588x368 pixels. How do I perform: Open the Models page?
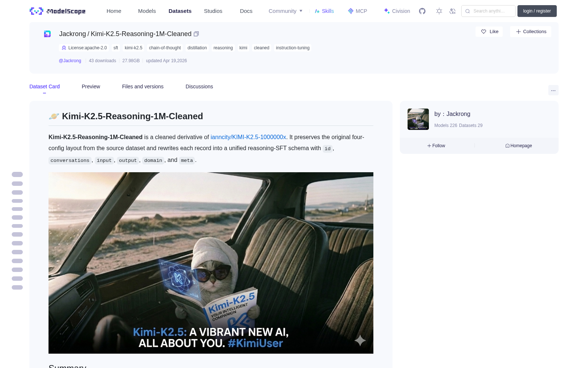147,11
